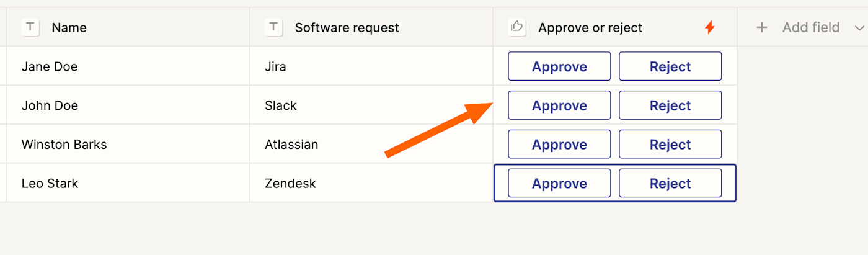Screen dimensions: 868x255
Task: Select the Winston Barks name cell
Action: [128, 145]
